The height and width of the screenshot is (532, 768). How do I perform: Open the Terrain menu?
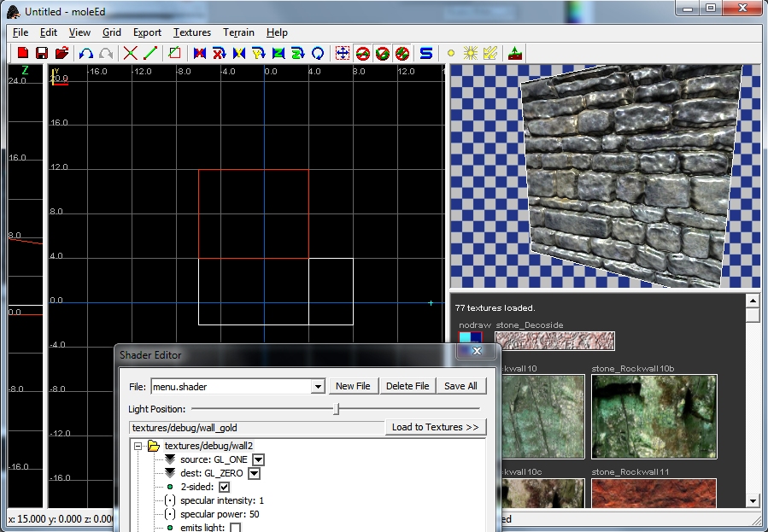point(238,32)
